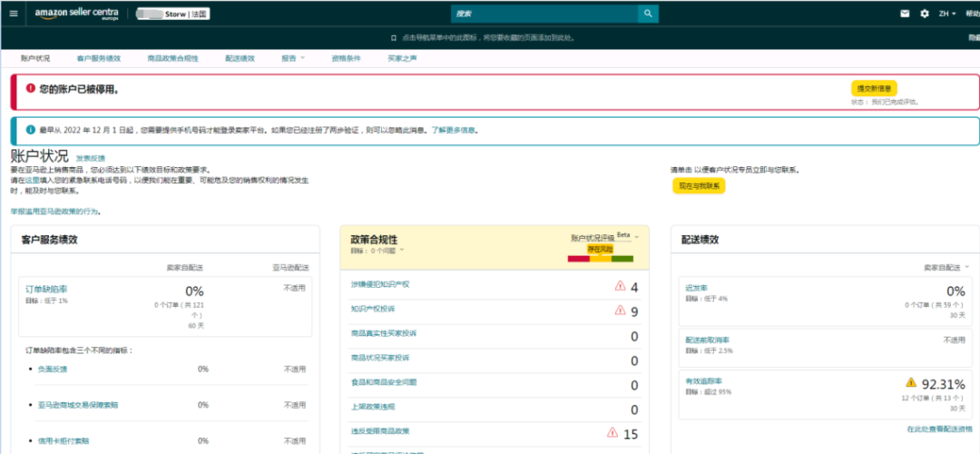The width and height of the screenshot is (980, 454).
Task: Open the 有效追踪率 link
Action: click(704, 380)
